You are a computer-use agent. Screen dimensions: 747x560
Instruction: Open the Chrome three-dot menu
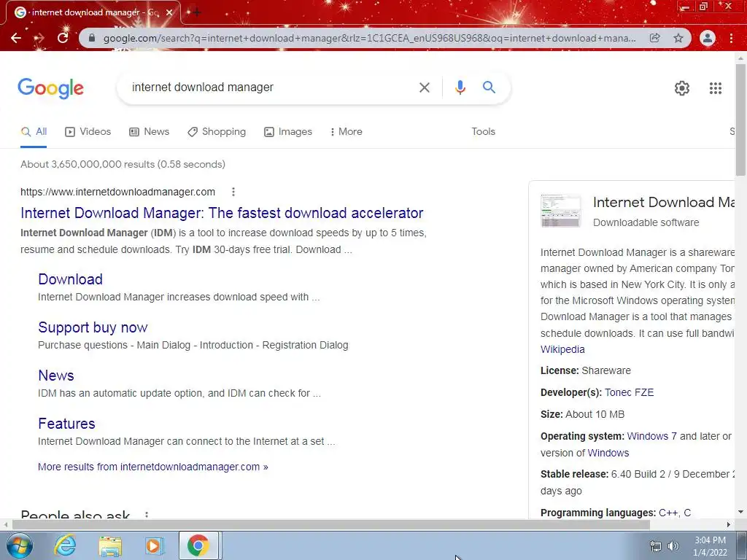tap(731, 38)
